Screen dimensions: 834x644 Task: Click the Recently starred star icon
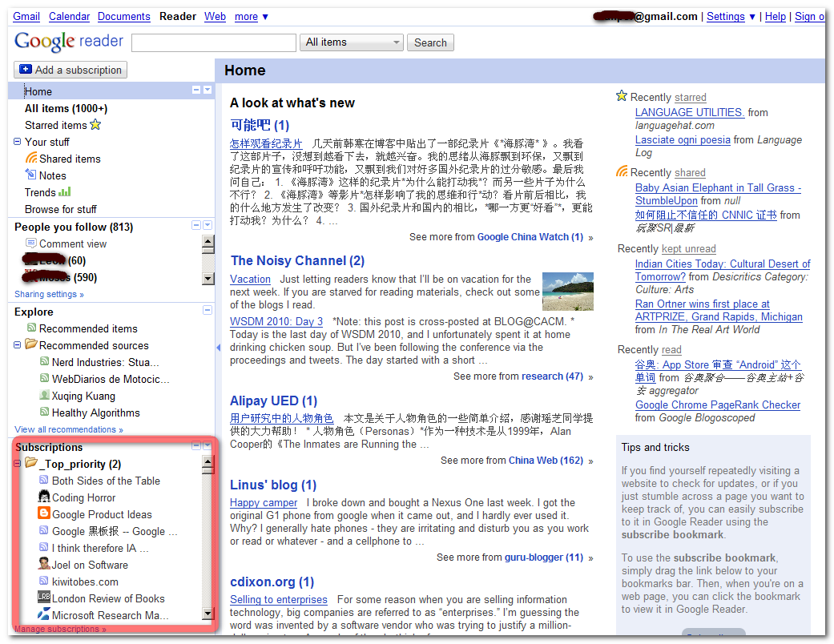point(622,95)
